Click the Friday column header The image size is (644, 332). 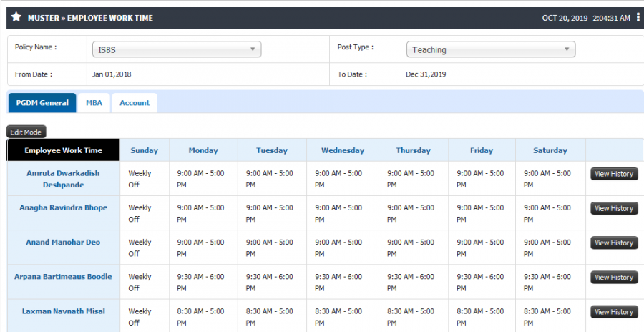click(x=482, y=150)
